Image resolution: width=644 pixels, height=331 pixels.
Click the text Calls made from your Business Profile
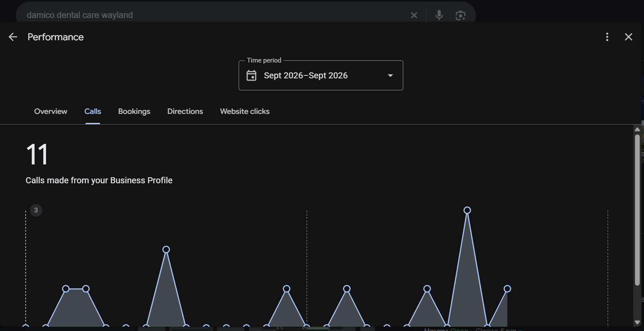pyautogui.click(x=99, y=181)
